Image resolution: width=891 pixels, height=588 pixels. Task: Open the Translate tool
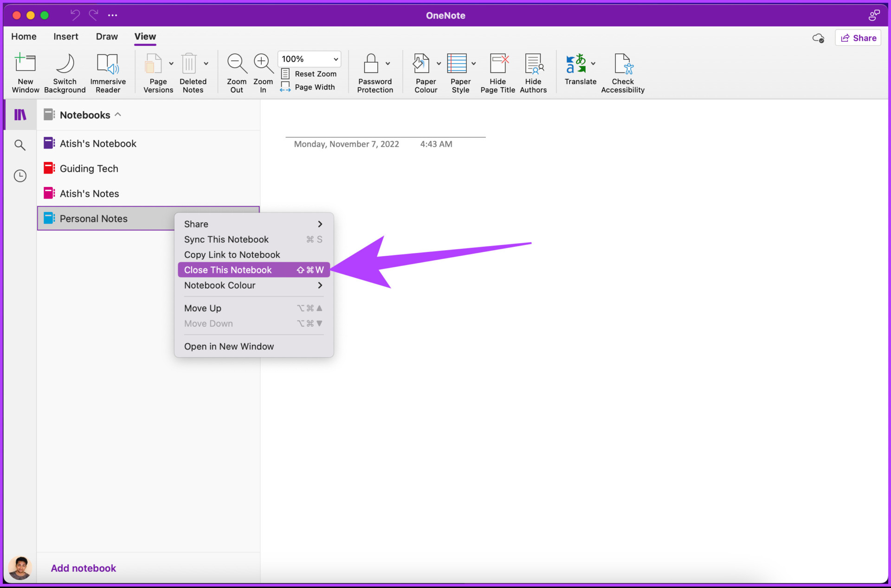(x=580, y=72)
